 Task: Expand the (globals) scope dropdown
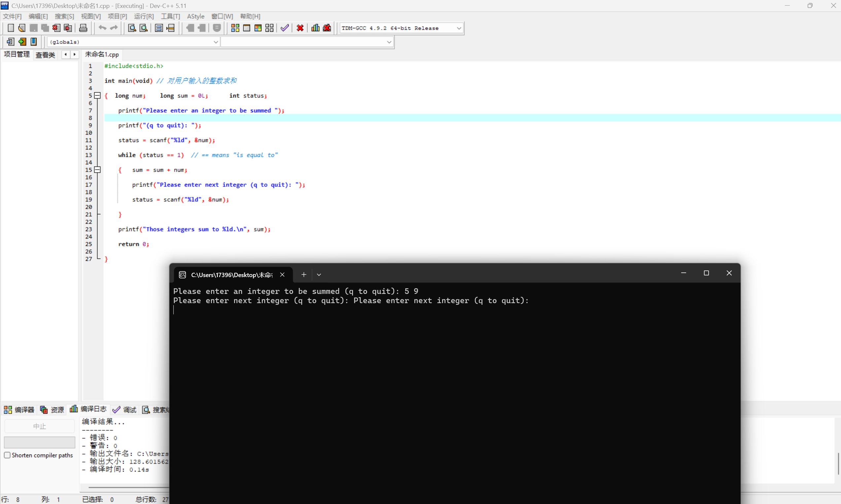tap(216, 42)
